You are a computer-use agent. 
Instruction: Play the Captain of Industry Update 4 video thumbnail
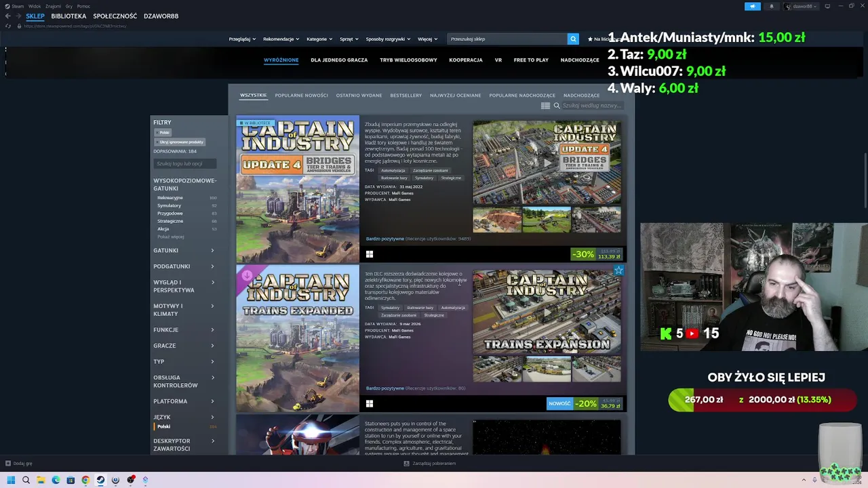(x=547, y=163)
